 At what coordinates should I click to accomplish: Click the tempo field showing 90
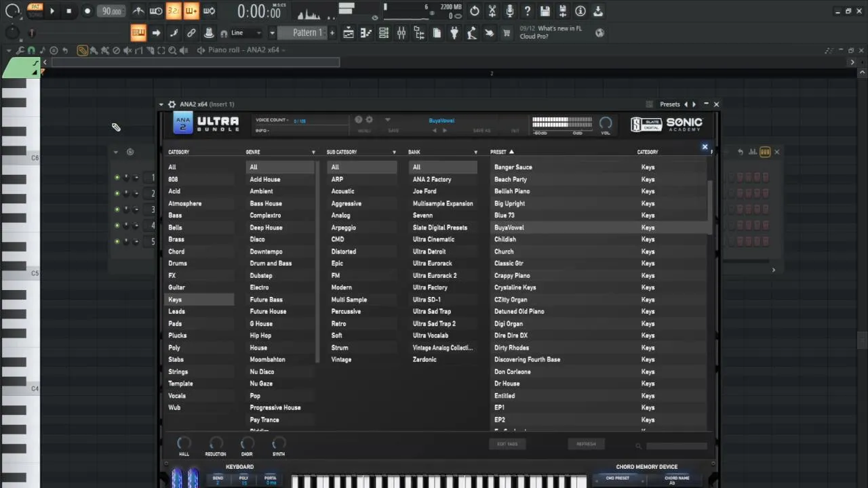pyautogui.click(x=111, y=11)
